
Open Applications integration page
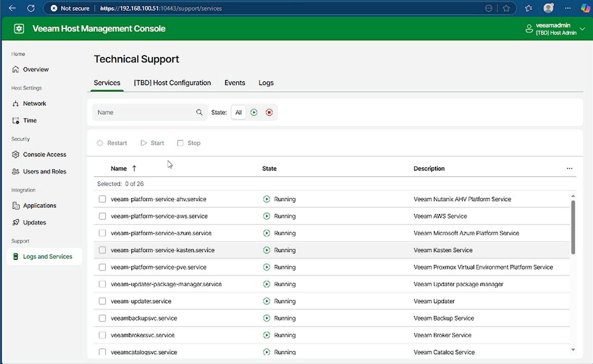[x=39, y=206]
